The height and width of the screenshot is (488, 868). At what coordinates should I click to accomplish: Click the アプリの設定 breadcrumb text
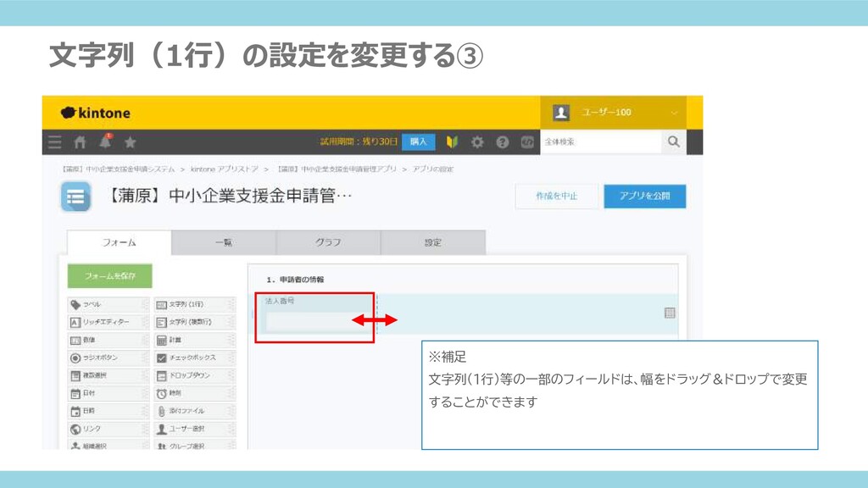pos(433,169)
